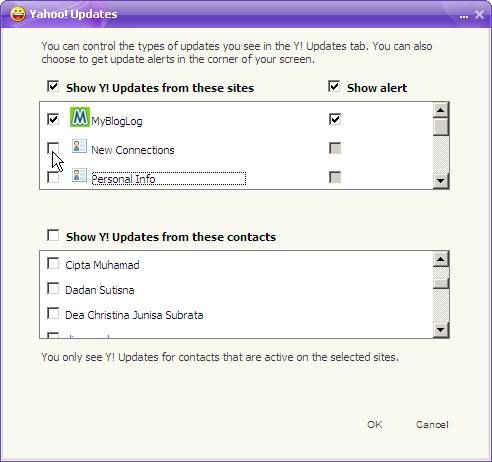The image size is (492, 462).
Task: Uncheck Show Y! Updates from these sites
Action: [53, 86]
